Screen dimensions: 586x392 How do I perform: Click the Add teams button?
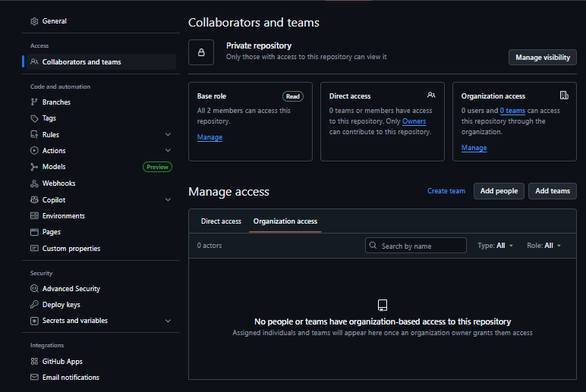pos(553,191)
